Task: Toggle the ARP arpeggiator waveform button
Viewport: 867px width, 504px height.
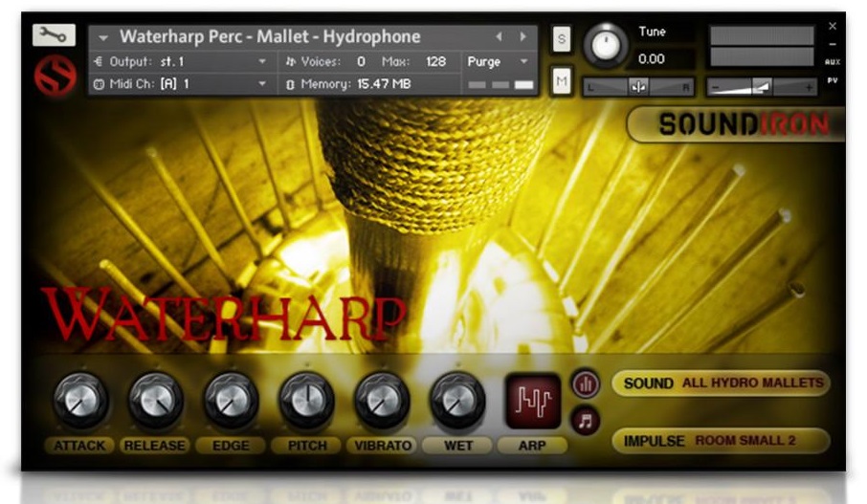Action: click(533, 402)
